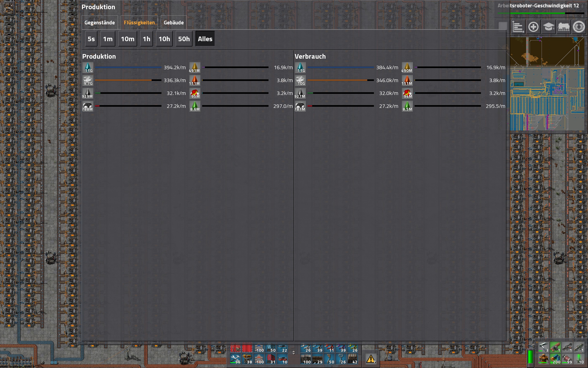Set time range to Alles

[205, 39]
